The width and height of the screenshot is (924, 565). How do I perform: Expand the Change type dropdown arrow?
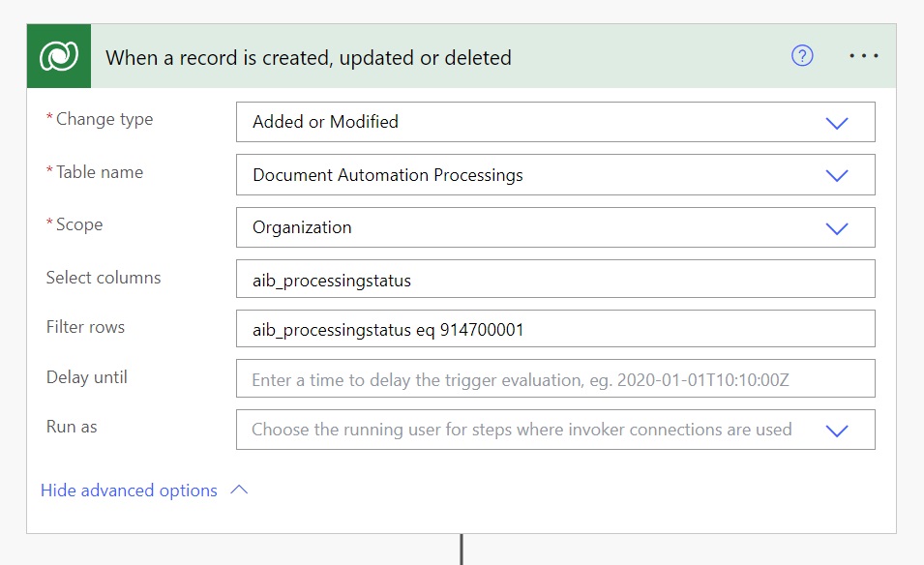(837, 123)
